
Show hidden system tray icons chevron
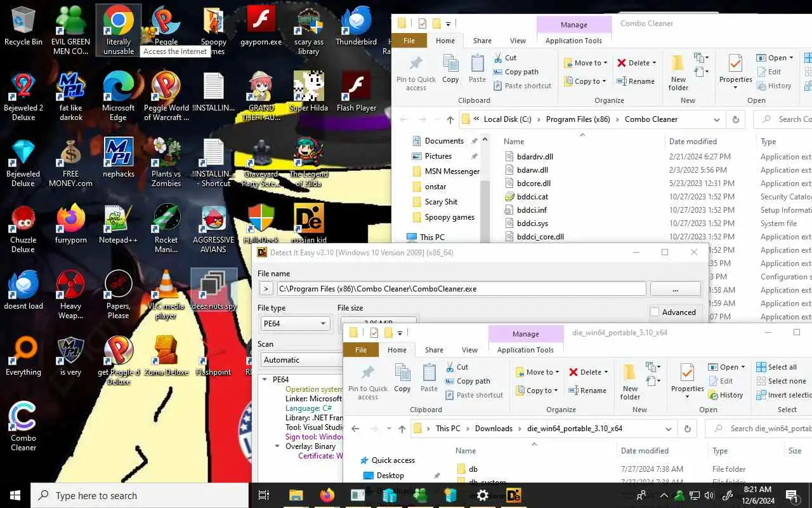[x=664, y=495]
